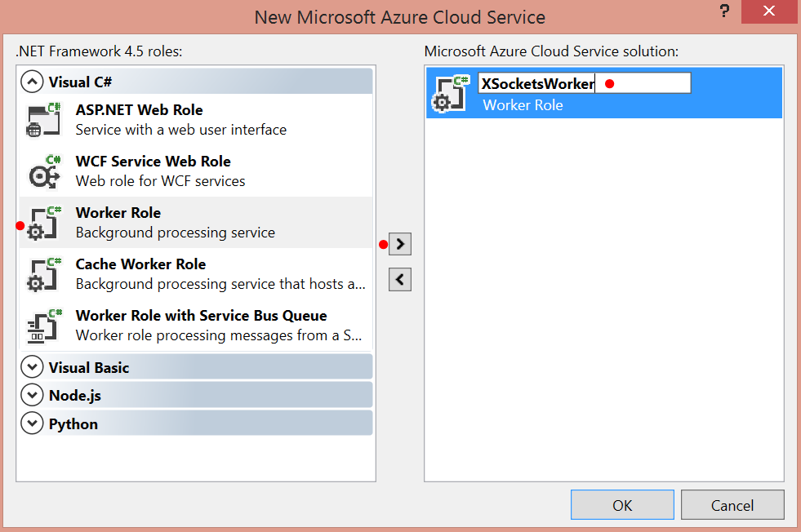
Task: Click the XSocketsWorker role icon in solution
Action: [x=451, y=94]
